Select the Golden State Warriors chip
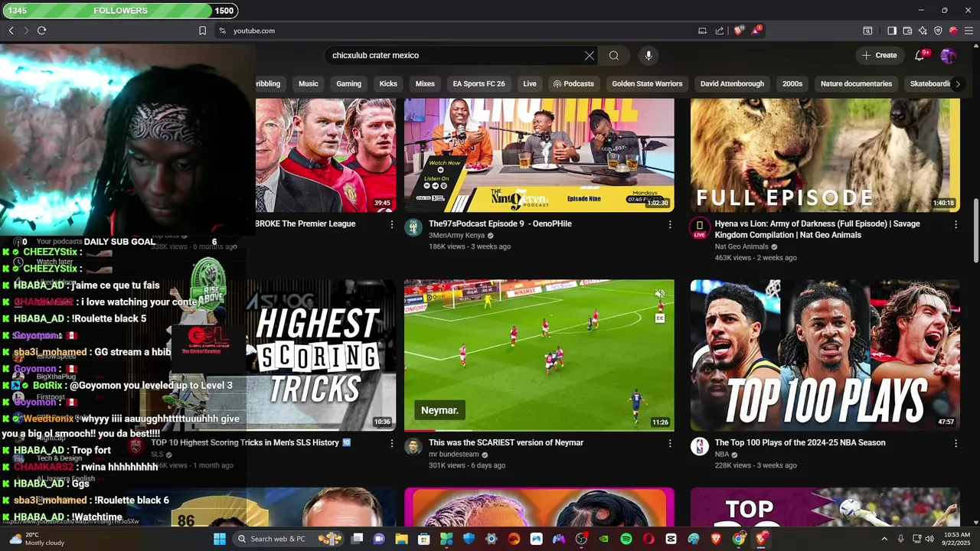980x551 pixels. pyautogui.click(x=647, y=84)
